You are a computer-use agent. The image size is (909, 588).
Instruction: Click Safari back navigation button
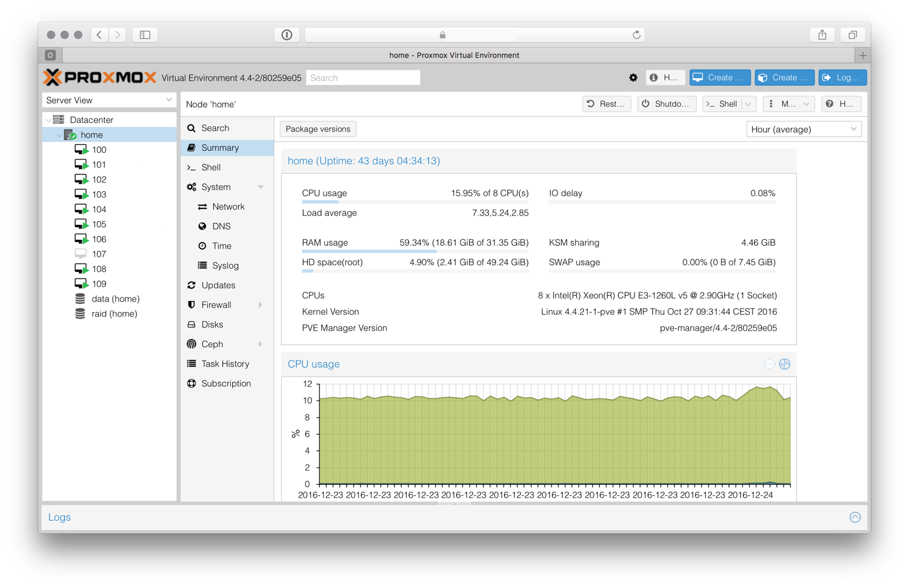tap(100, 35)
